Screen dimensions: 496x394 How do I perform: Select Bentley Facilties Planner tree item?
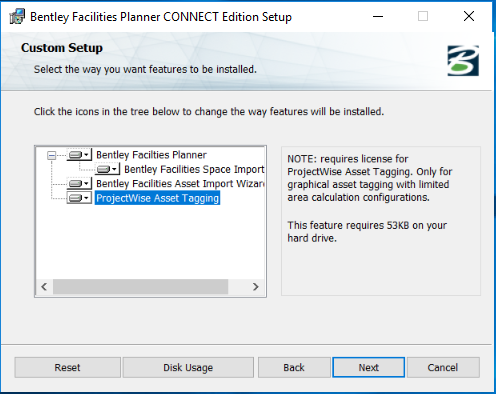[x=151, y=155]
